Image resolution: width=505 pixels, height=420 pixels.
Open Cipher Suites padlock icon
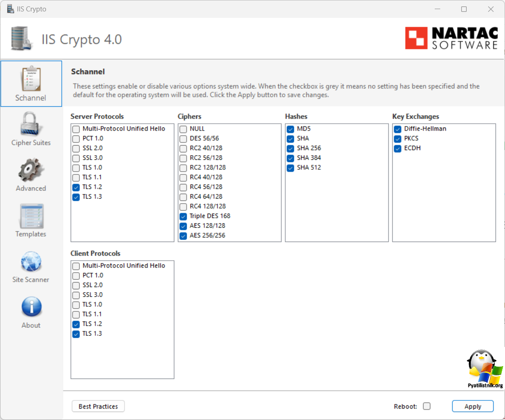click(x=31, y=124)
